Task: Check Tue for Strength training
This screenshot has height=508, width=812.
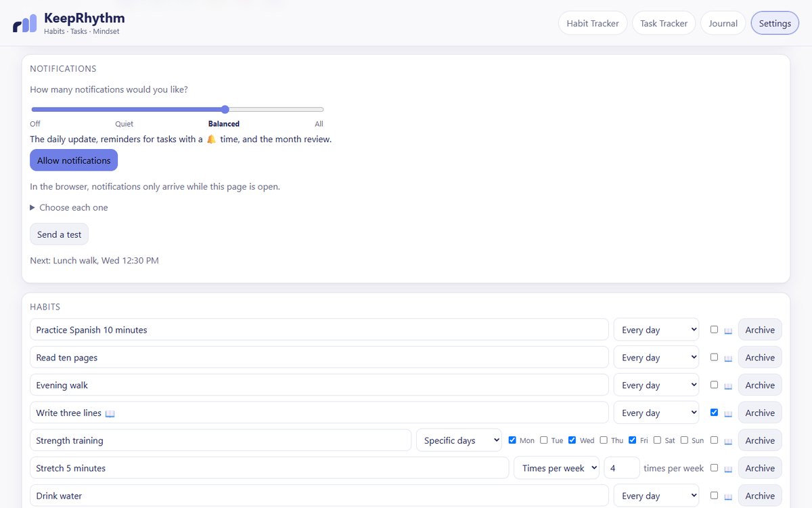Action: point(543,440)
